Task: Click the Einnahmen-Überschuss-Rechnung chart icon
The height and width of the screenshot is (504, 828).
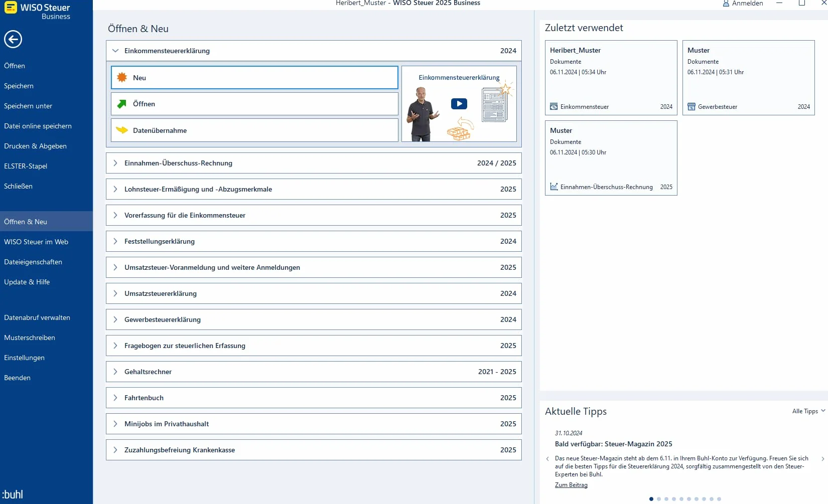Action: tap(554, 187)
